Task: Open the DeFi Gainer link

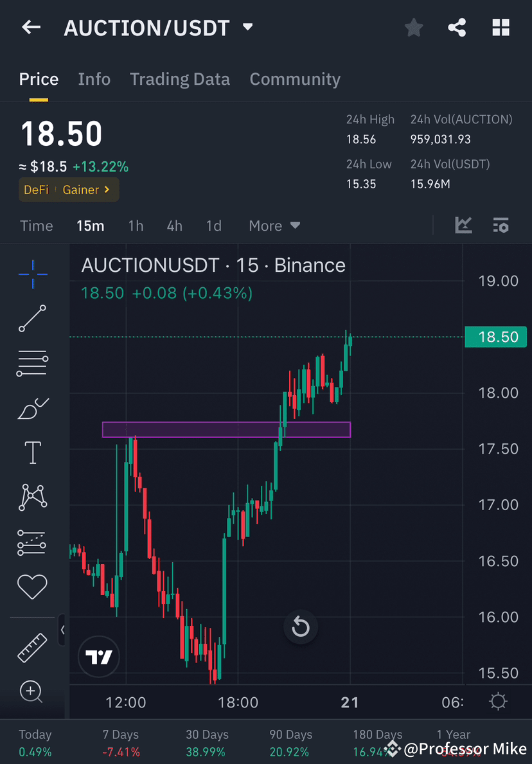Action: (68, 190)
